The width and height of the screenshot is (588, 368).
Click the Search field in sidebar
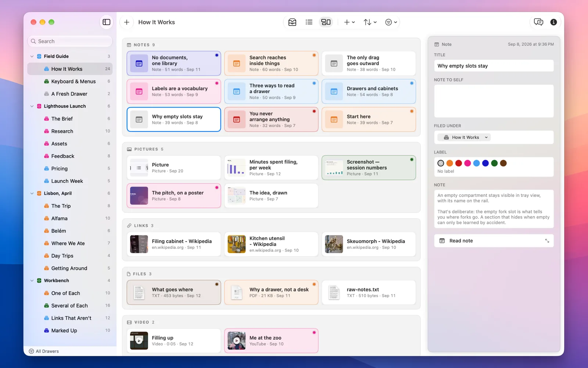coord(70,41)
